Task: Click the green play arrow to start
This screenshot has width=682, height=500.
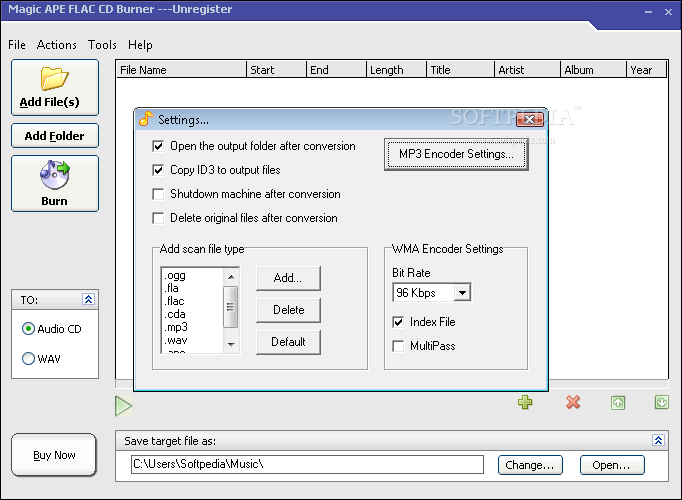Action: (x=124, y=406)
